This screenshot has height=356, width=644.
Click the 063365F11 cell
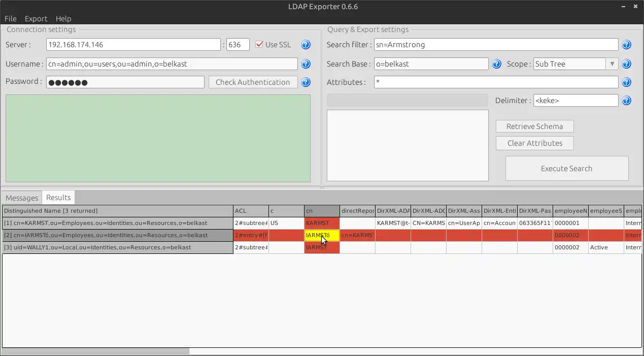[535, 223]
